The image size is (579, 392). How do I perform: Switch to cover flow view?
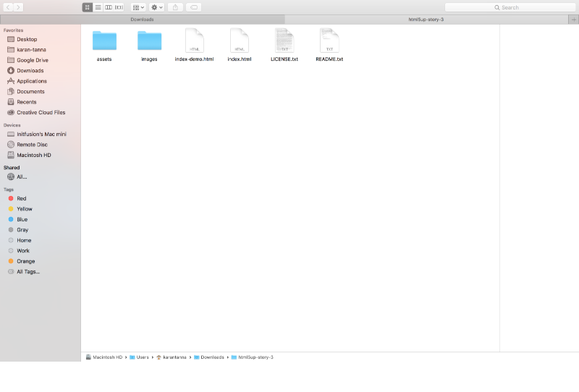119,7
